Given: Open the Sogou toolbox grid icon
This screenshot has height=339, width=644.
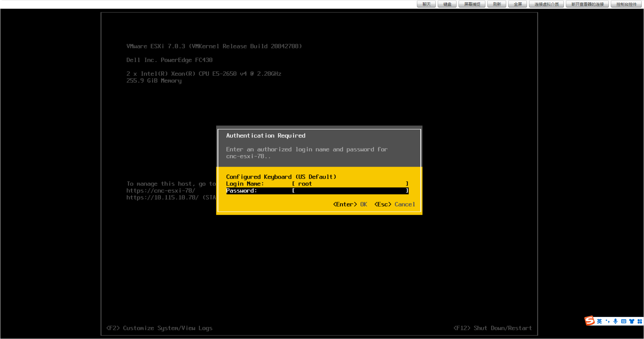Looking at the screenshot, I should click(x=640, y=321).
